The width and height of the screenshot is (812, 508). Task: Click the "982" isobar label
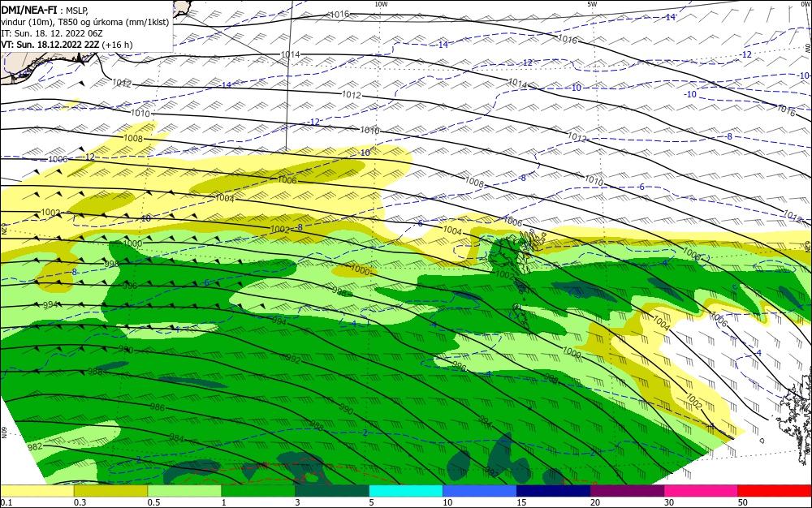click(x=35, y=446)
